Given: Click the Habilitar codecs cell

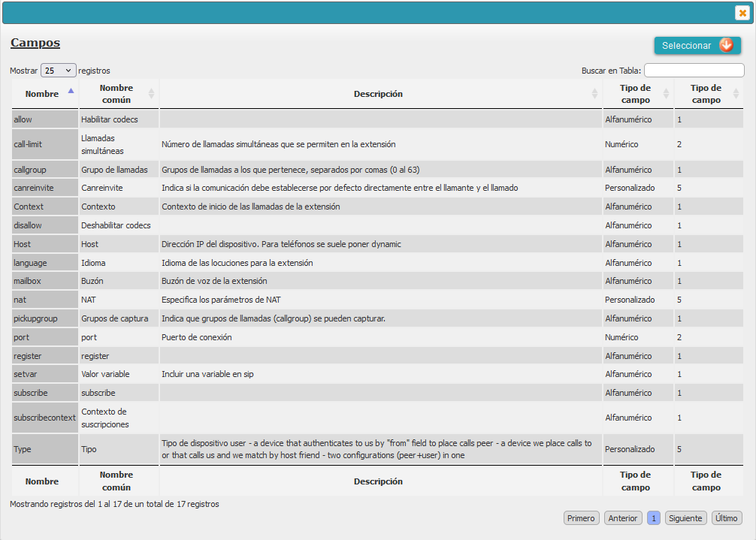Looking at the screenshot, I should (119, 119).
